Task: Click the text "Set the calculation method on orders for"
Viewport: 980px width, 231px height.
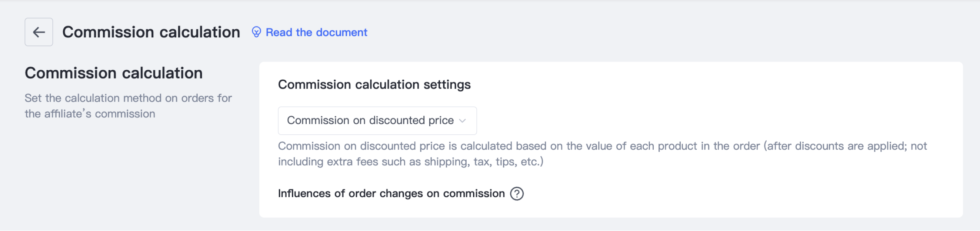Action: click(128, 98)
